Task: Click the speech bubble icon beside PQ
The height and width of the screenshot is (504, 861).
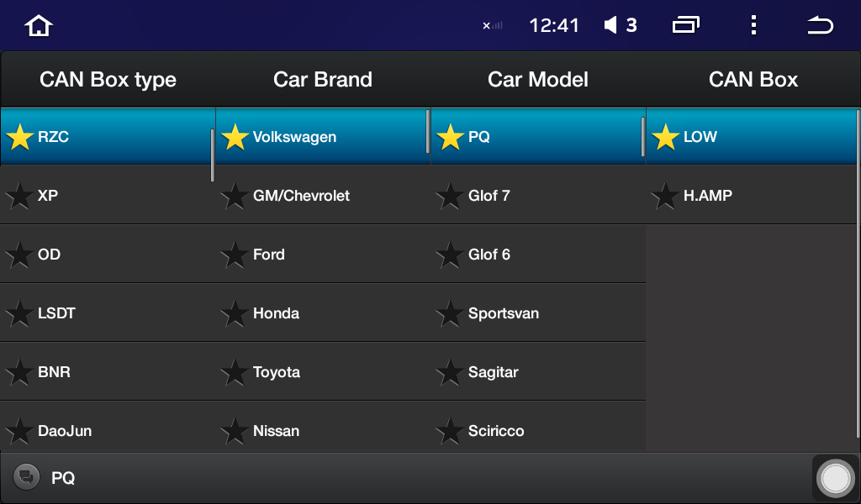Action: click(x=26, y=476)
